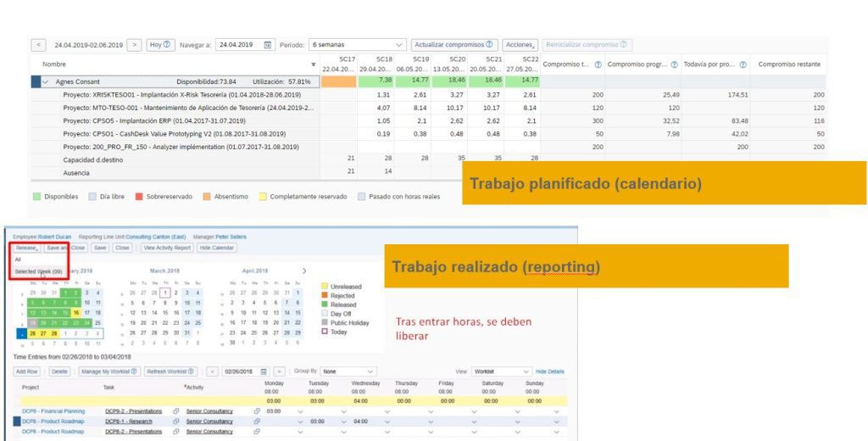Click help icon next to Hoy

[167, 45]
